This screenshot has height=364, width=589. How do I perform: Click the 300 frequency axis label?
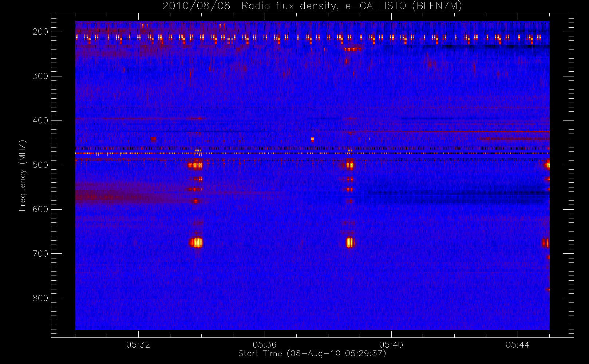(x=40, y=76)
